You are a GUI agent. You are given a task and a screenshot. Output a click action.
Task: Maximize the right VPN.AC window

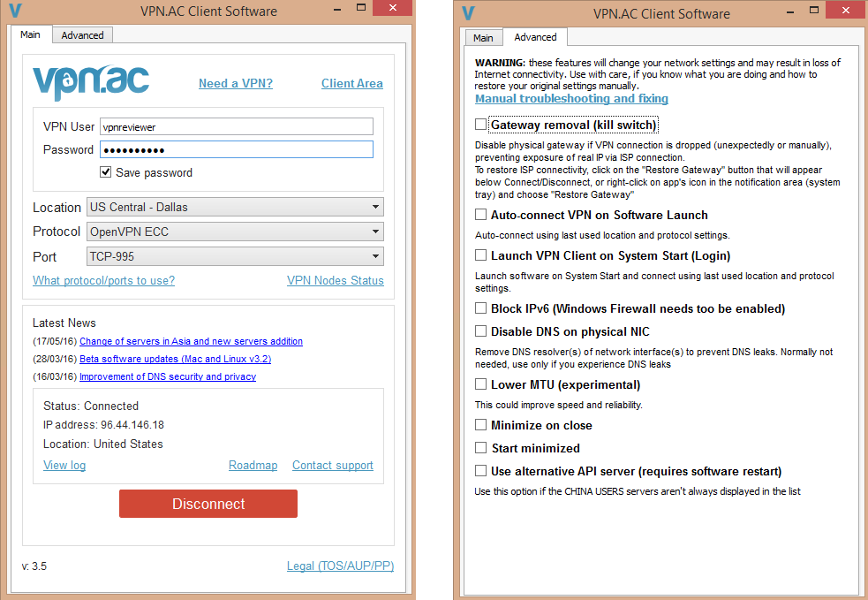pyautogui.click(x=814, y=10)
